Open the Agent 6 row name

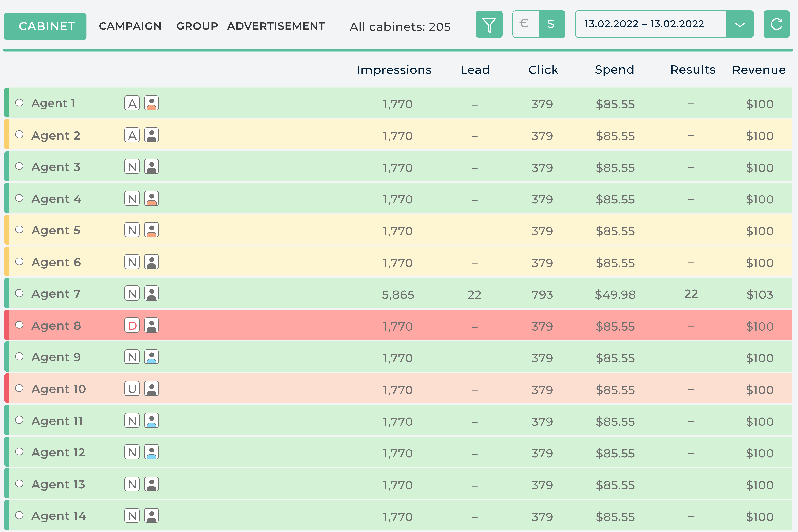[x=56, y=262]
